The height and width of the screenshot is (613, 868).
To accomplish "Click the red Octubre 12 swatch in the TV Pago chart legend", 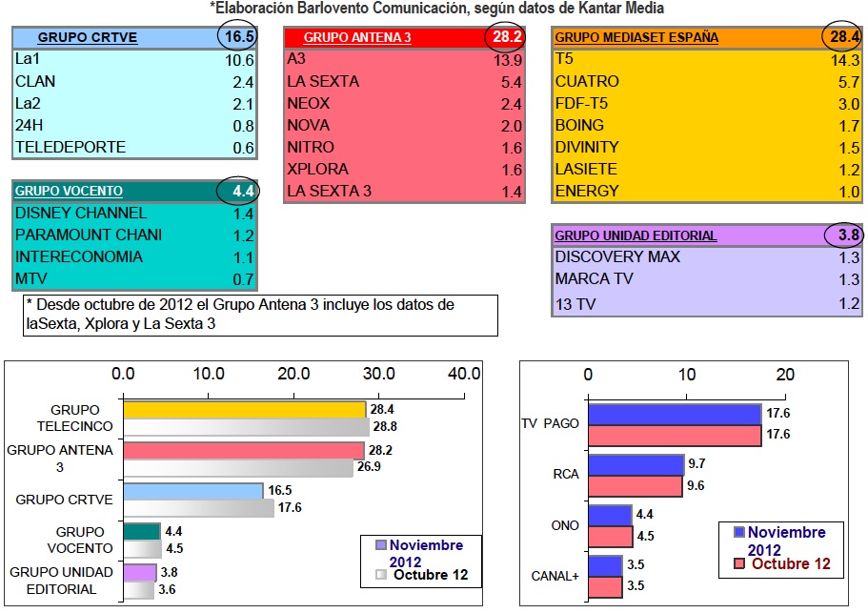I will [739, 563].
